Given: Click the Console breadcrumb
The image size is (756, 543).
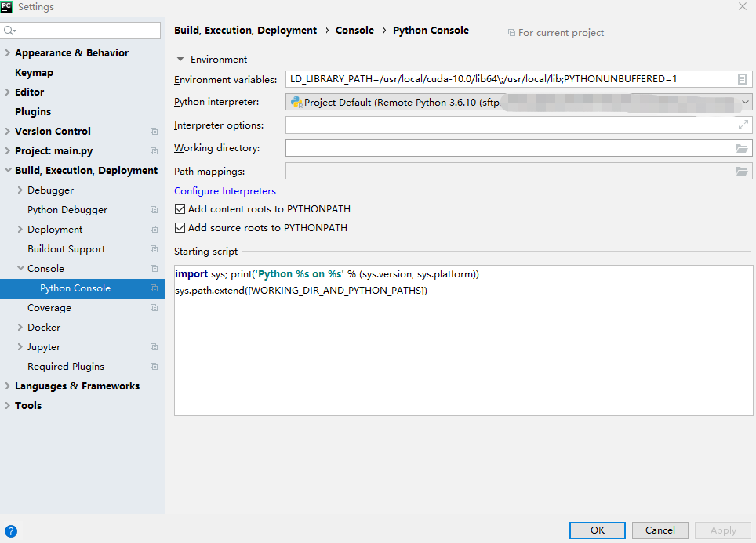Looking at the screenshot, I should coord(354,30).
